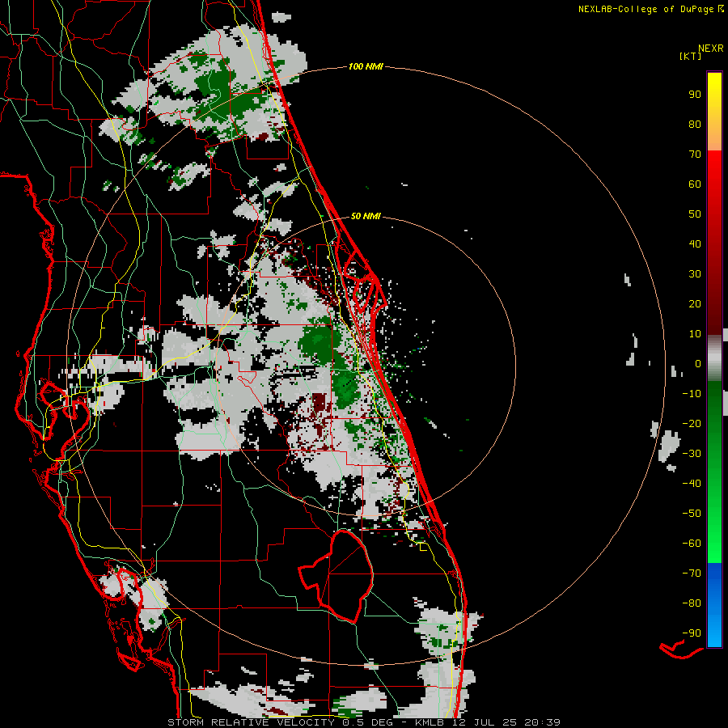
Task: Click the -80 value on velocity scale
Action: point(692,603)
